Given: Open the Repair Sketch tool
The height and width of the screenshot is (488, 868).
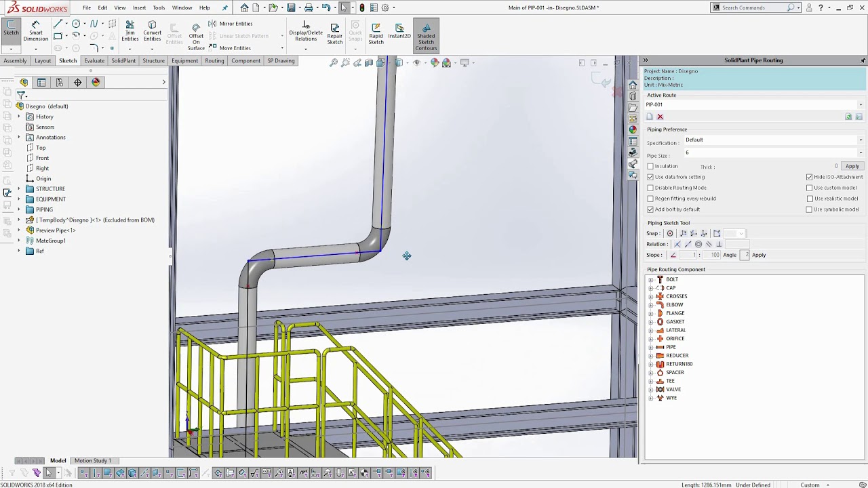Looking at the screenshot, I should coord(335,34).
